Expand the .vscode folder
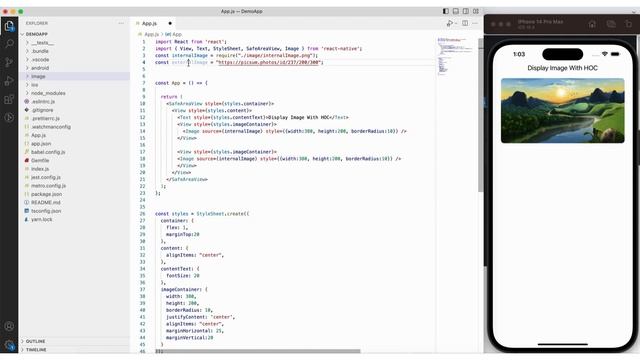640x360 pixels. pos(40,60)
